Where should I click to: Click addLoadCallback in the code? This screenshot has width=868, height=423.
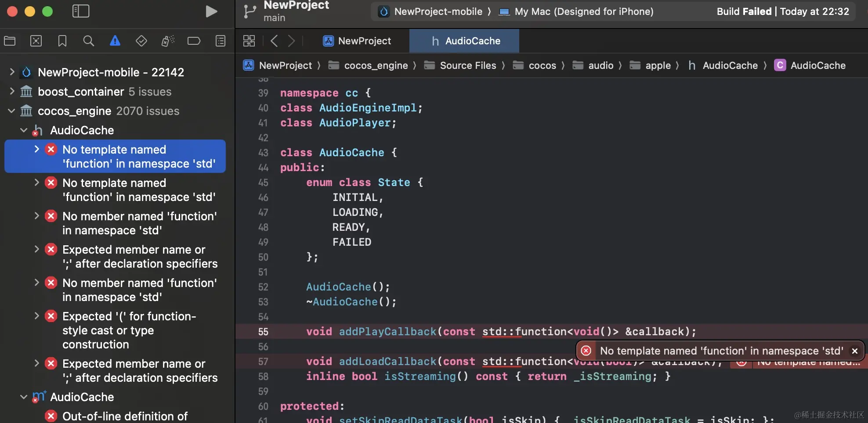coord(388,362)
